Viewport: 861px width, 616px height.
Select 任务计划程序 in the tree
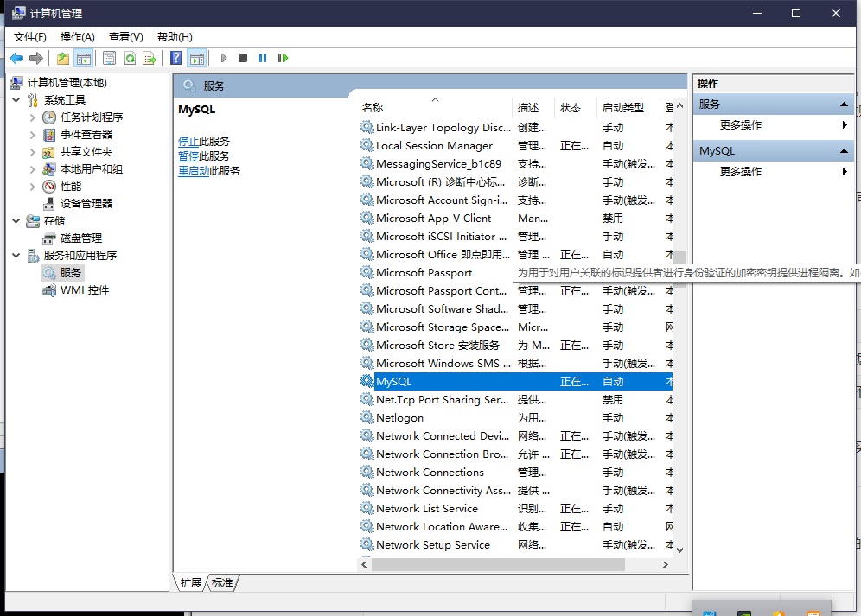click(91, 117)
